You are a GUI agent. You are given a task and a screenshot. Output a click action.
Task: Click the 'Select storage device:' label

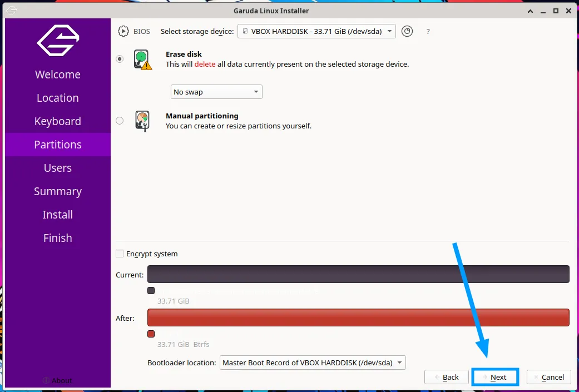(197, 31)
